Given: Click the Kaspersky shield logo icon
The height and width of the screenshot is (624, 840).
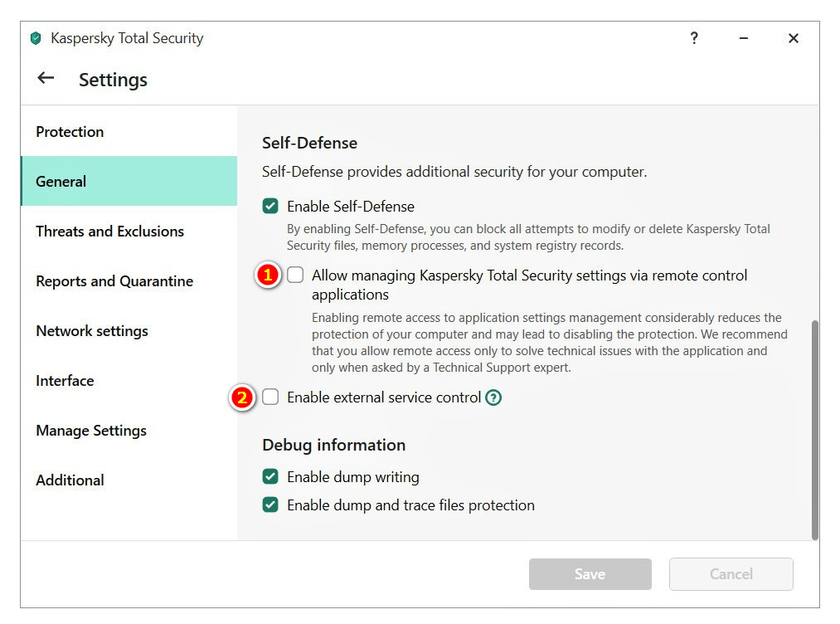Looking at the screenshot, I should tap(36, 38).
